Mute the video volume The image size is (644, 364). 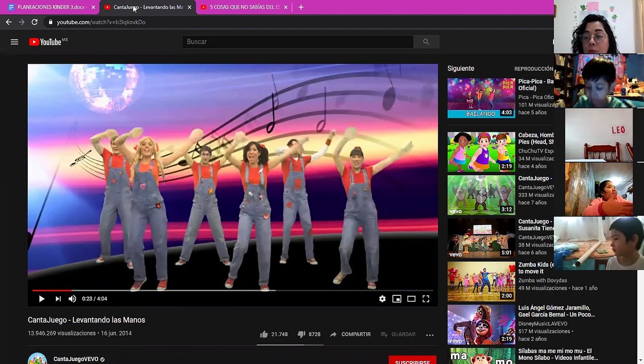point(72,299)
